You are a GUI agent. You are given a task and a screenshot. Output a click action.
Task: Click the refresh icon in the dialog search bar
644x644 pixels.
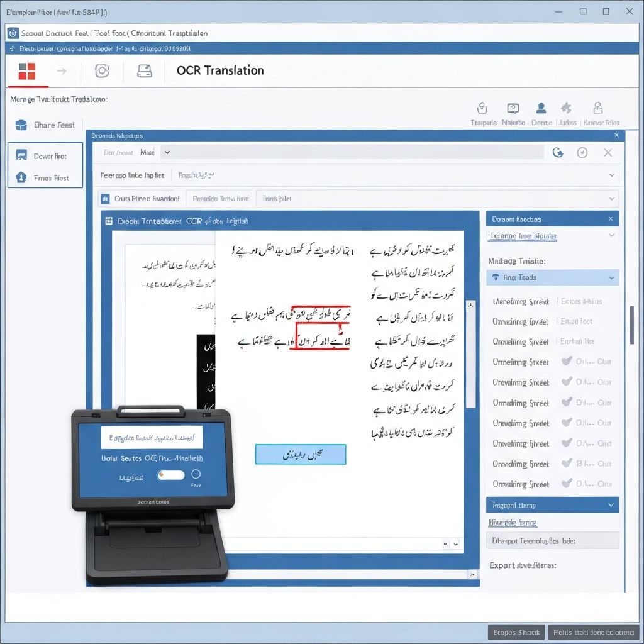click(x=558, y=152)
